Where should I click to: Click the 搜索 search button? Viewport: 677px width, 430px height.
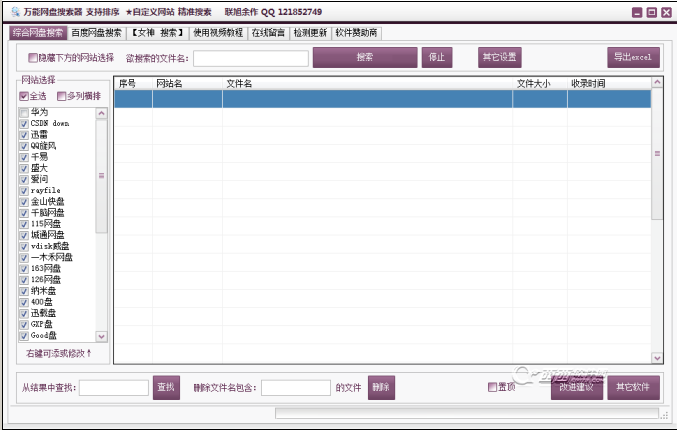(364, 57)
